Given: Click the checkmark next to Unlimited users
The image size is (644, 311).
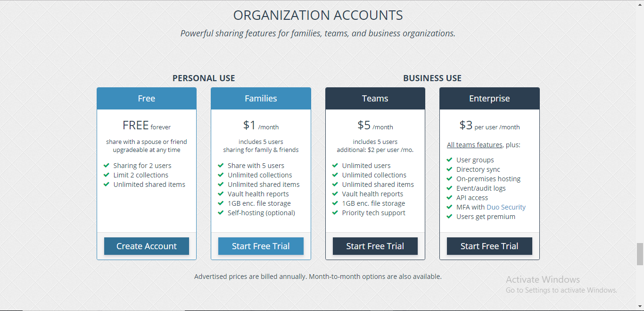Looking at the screenshot, I should click(x=335, y=166).
